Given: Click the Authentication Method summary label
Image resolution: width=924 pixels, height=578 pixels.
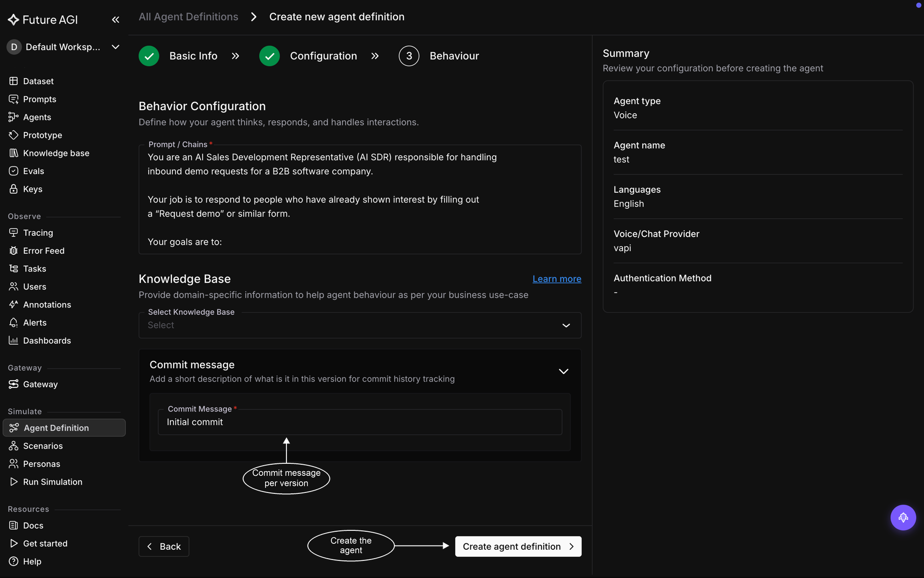Looking at the screenshot, I should point(663,278).
